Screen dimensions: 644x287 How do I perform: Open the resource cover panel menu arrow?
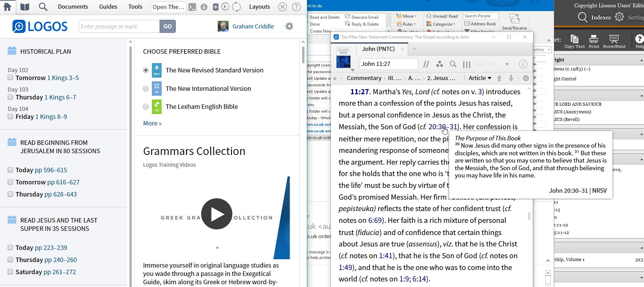coord(353,70)
